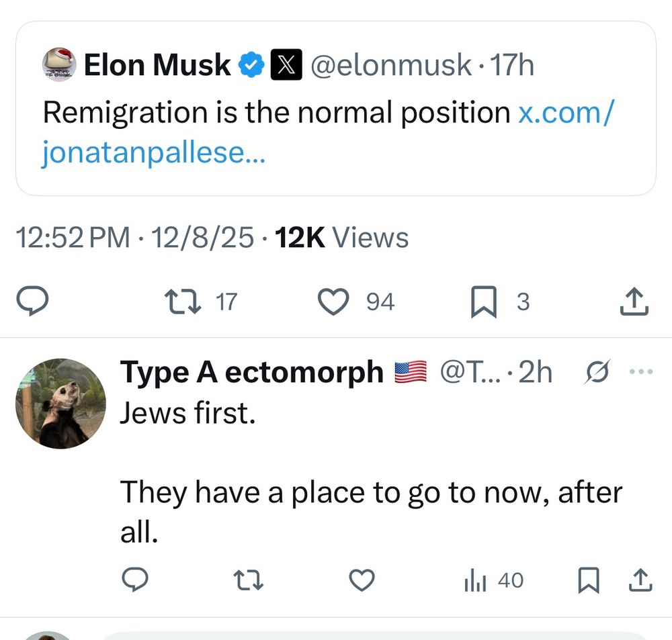Like the Type A ectomorph comment

[x=363, y=580]
